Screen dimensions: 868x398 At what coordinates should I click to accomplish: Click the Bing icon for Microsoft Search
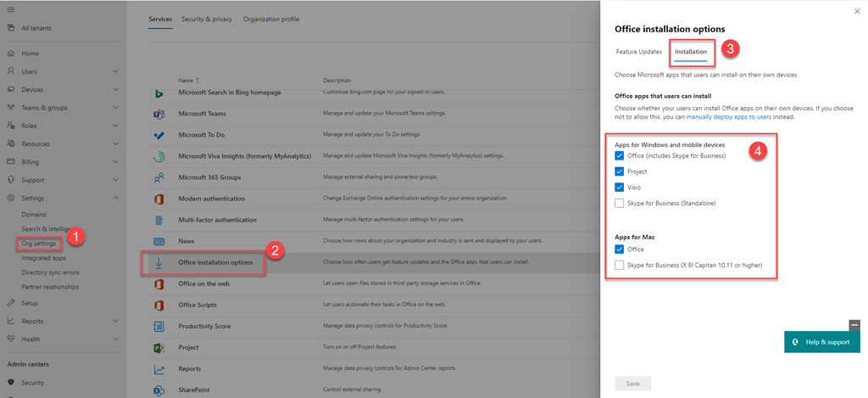point(159,93)
